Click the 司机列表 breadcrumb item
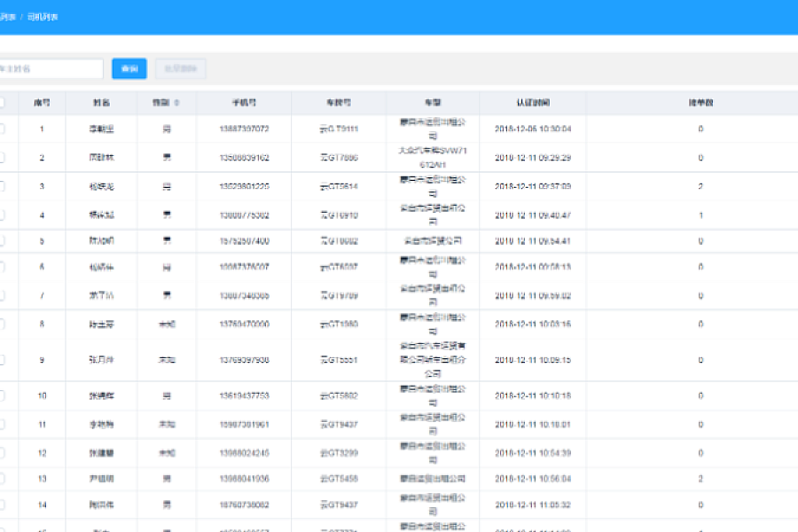The image size is (798, 532). pyautogui.click(x=43, y=17)
